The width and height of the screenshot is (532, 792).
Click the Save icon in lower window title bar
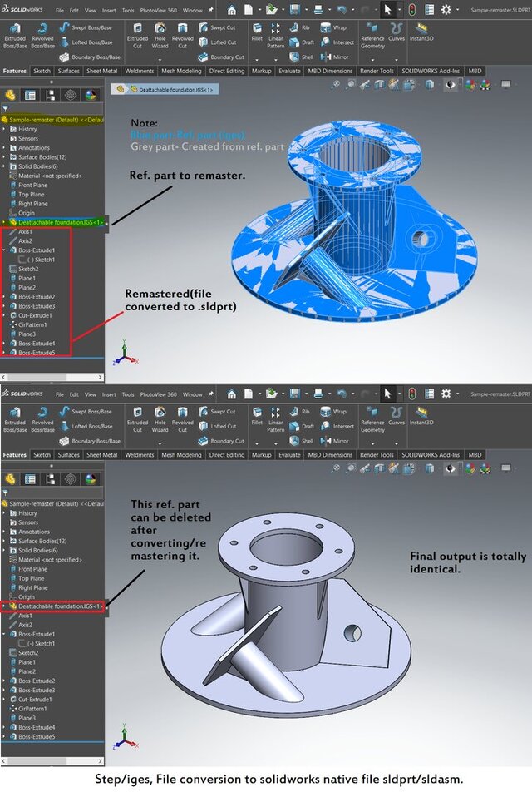coord(295,394)
